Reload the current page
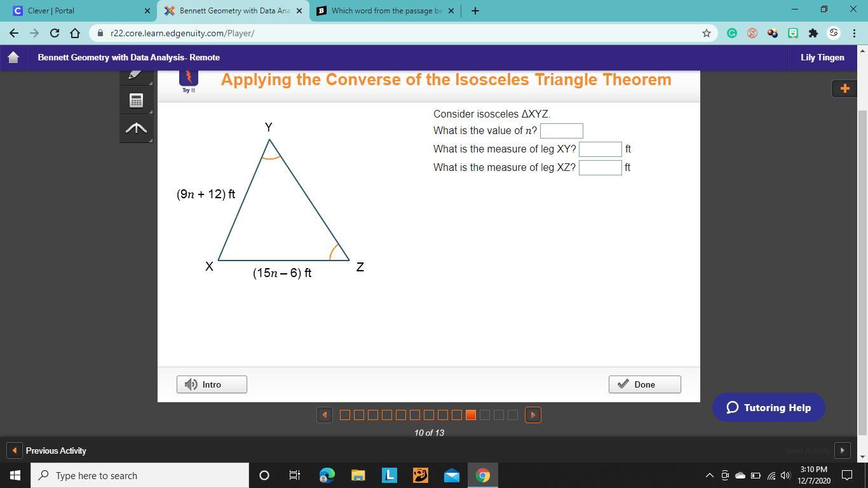Image resolution: width=868 pixels, height=488 pixels. pyautogui.click(x=55, y=33)
